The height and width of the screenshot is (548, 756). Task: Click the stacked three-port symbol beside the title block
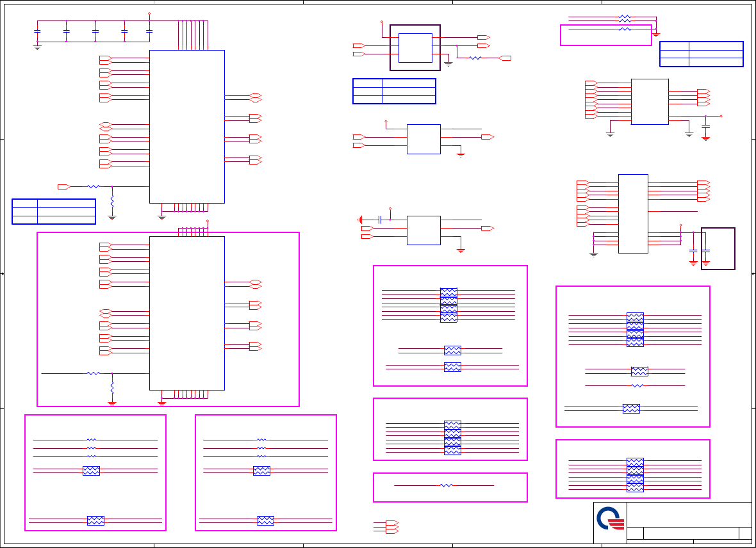pyautogui.click(x=392, y=527)
